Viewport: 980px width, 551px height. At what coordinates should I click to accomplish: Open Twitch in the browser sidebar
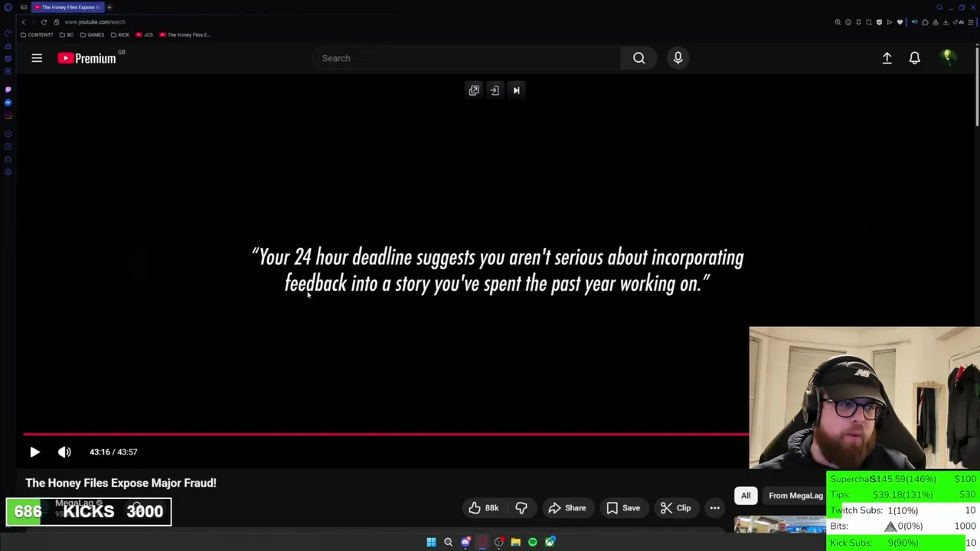click(x=8, y=90)
